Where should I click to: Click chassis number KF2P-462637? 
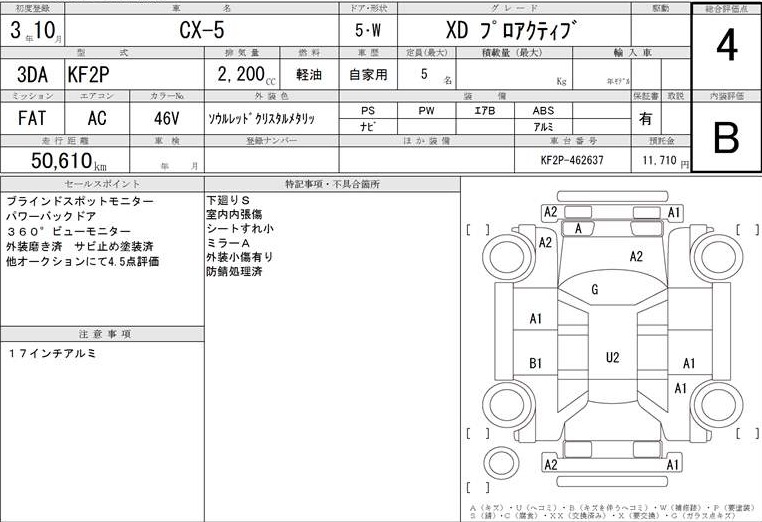click(572, 160)
